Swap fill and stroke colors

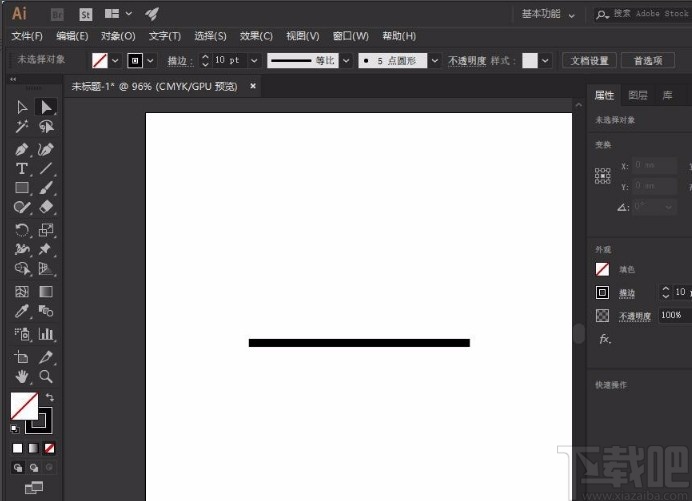(50, 397)
